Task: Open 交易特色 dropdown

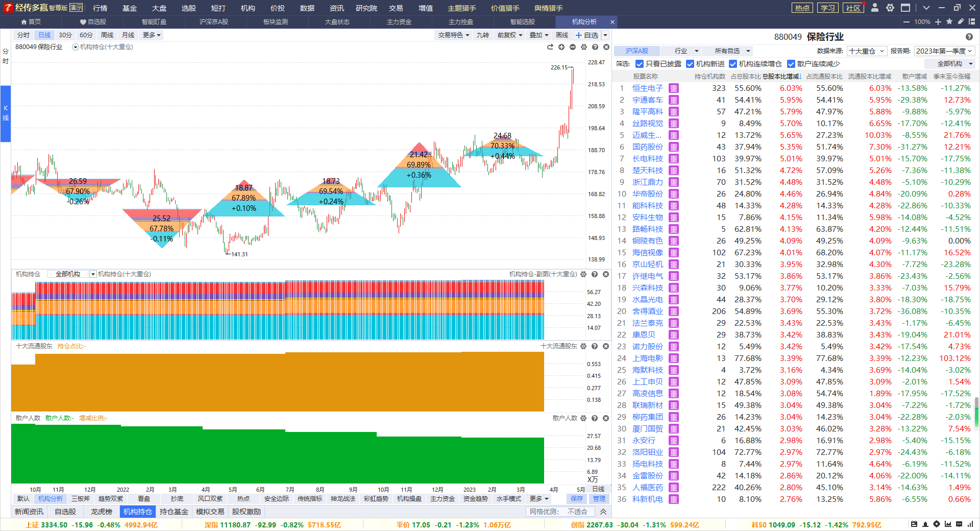Action: click(453, 35)
